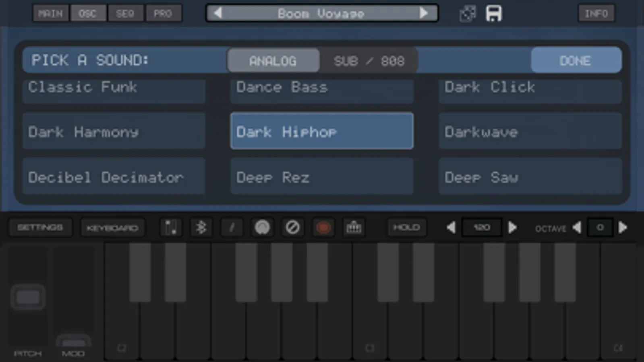Screen dimensions: 644x362
Task: Go to the previous preset with the left arrow
Action: [218, 13]
